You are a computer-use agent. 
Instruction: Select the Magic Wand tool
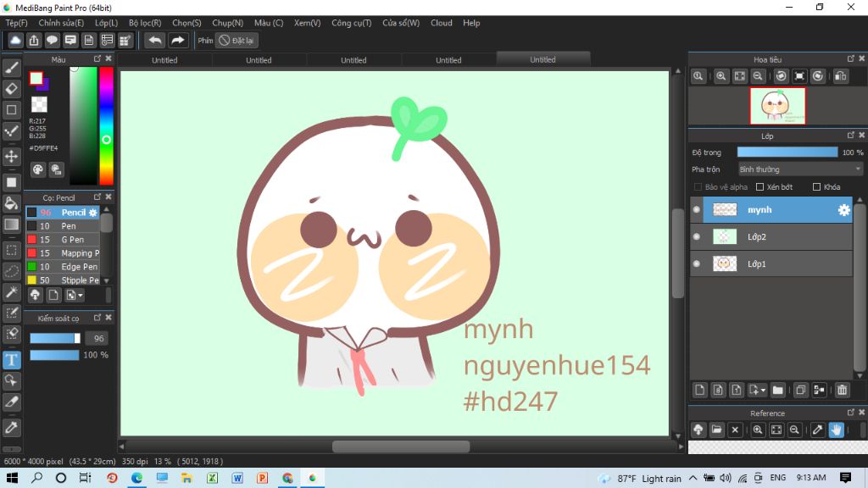click(x=12, y=292)
